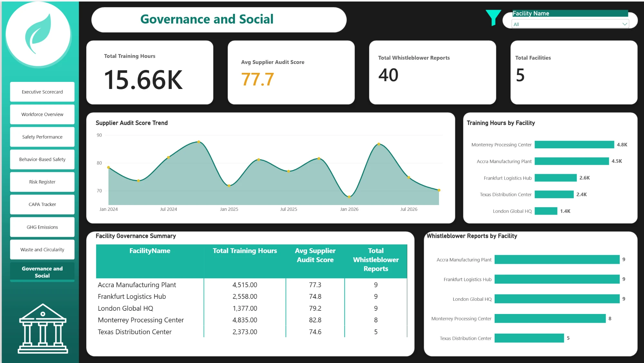Click the Frankfurt 2.6K training hours bar
The height and width of the screenshot is (363, 644).
(555, 178)
